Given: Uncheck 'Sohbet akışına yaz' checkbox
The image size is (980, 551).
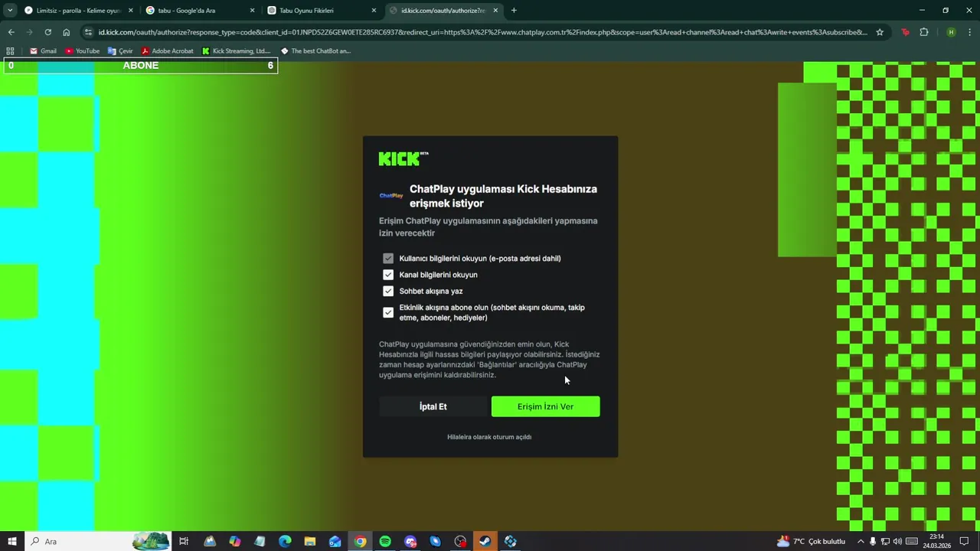Looking at the screenshot, I should pyautogui.click(x=388, y=292).
